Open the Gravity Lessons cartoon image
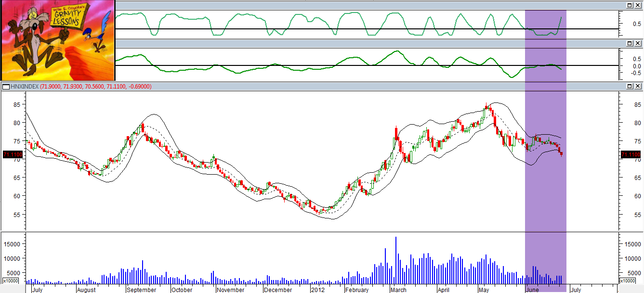The height and width of the screenshot is (293, 644). [57, 40]
